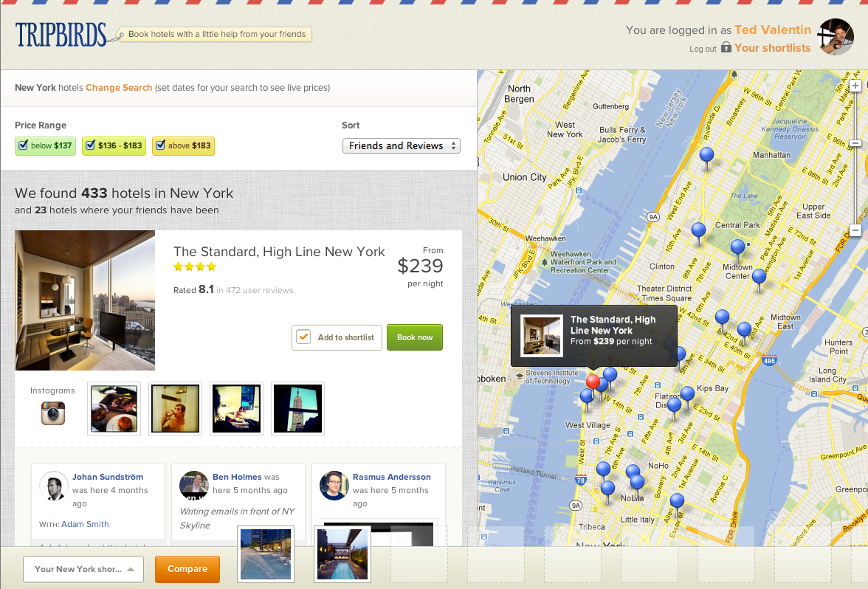Open the hotel room main photo
Screen dimensions: 868x589
pos(85,300)
